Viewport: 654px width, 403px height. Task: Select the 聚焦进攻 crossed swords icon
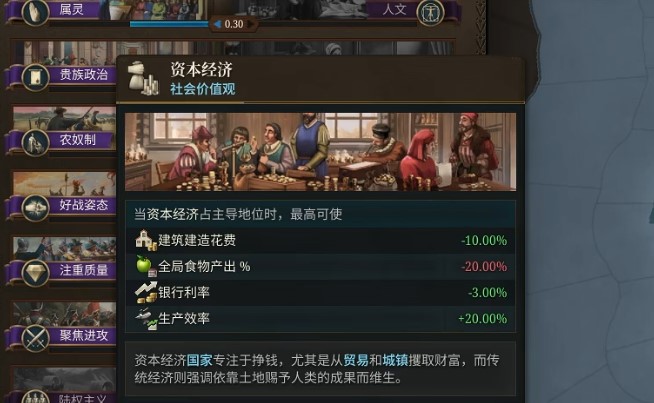coord(35,338)
